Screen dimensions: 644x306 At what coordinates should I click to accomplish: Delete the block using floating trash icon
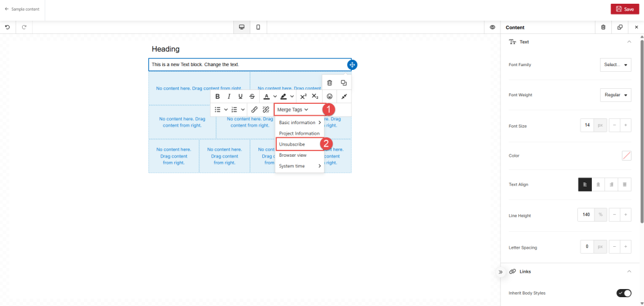click(330, 82)
